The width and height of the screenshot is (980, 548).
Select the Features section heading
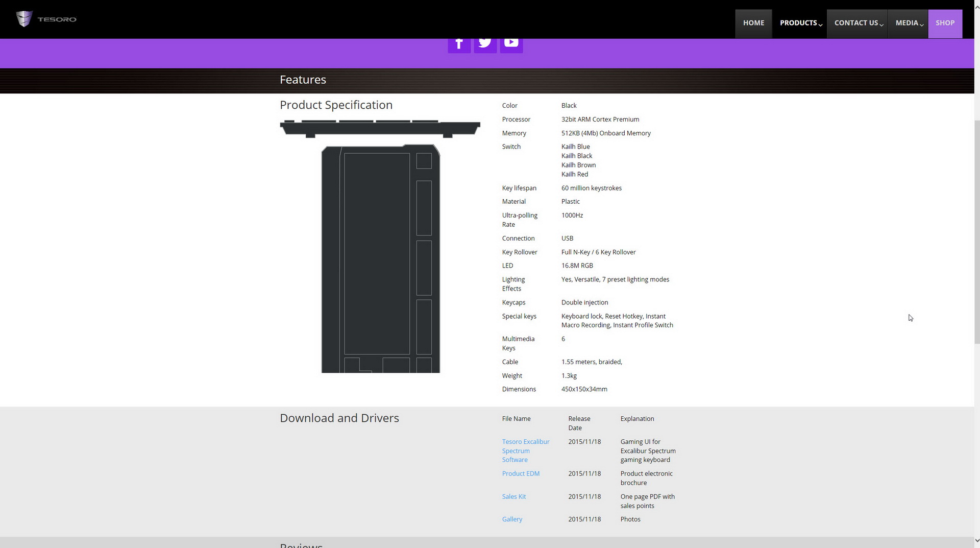pos(303,80)
